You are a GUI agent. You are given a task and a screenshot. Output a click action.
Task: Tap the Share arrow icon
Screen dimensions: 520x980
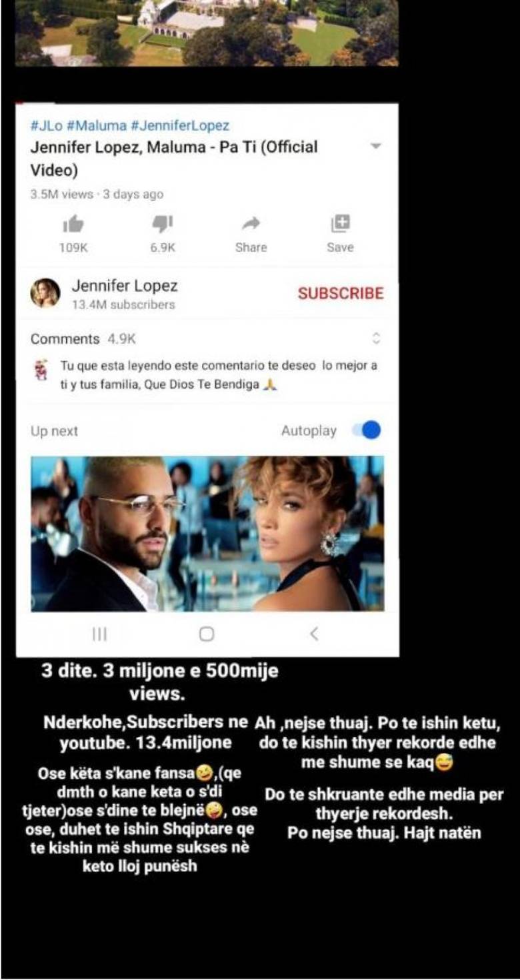click(x=251, y=224)
